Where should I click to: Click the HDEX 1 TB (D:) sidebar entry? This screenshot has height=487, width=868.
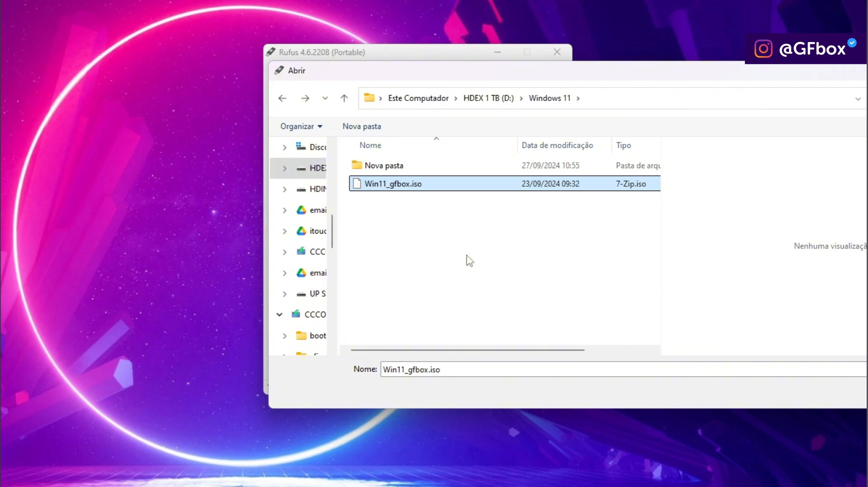(x=317, y=168)
